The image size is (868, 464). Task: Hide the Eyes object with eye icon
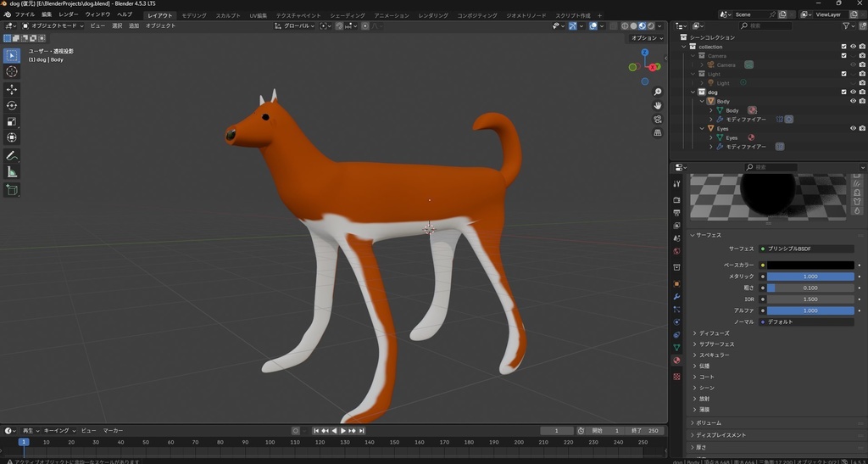(853, 128)
